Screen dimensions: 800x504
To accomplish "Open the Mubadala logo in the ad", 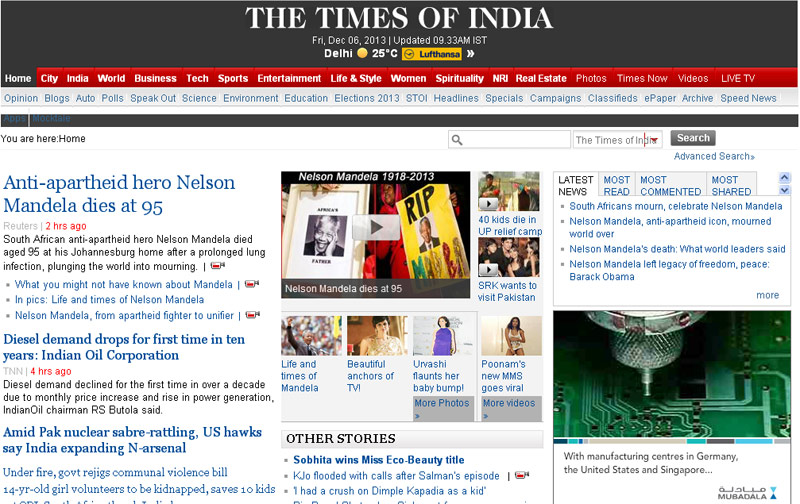I will [747, 492].
